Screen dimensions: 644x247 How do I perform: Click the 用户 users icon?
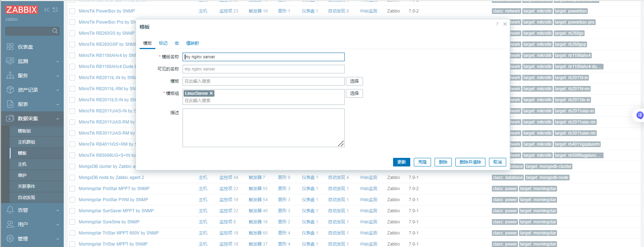(10, 224)
